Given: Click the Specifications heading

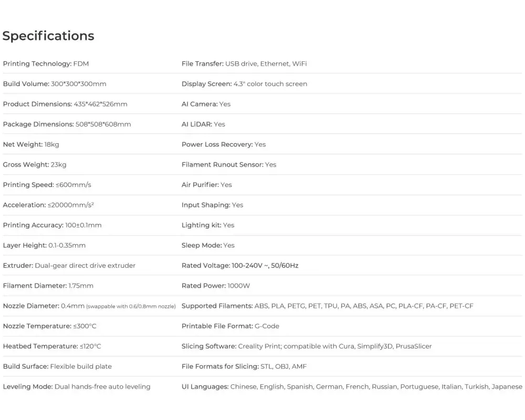Looking at the screenshot, I should pos(48,36).
